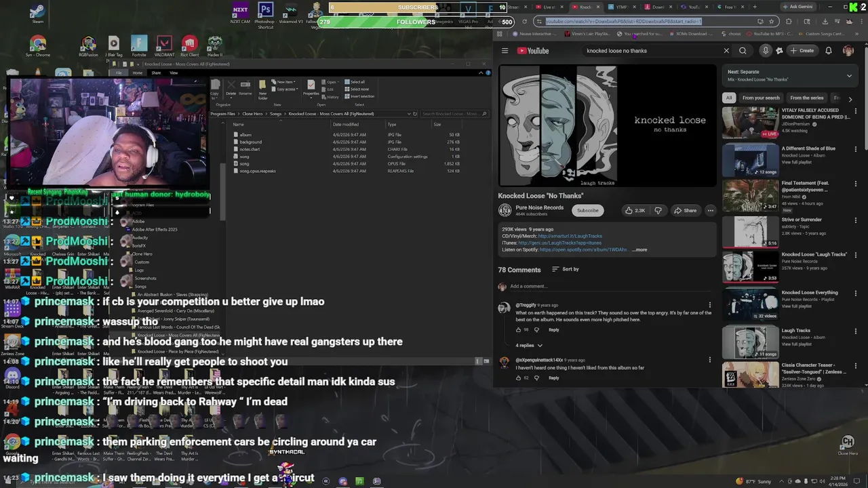This screenshot has height=488, width=868.
Task: Open A Different Shade of Blue playlist thumbnail
Action: click(750, 160)
